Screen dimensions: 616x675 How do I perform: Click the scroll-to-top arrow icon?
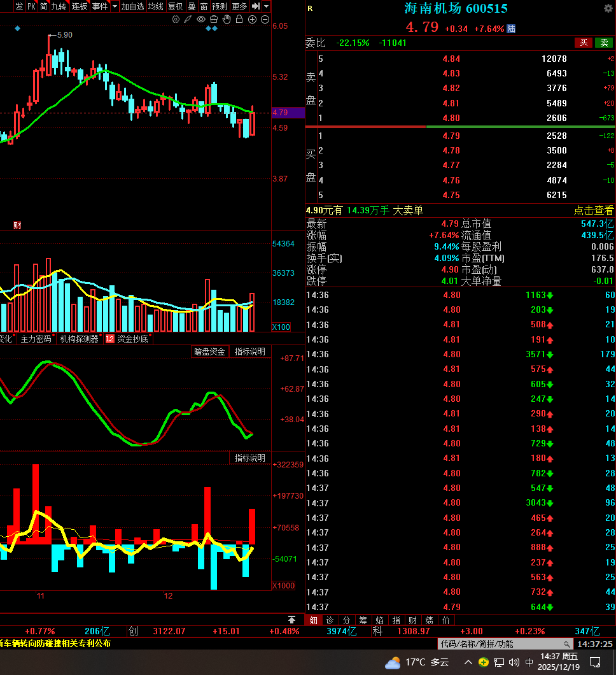point(291,620)
